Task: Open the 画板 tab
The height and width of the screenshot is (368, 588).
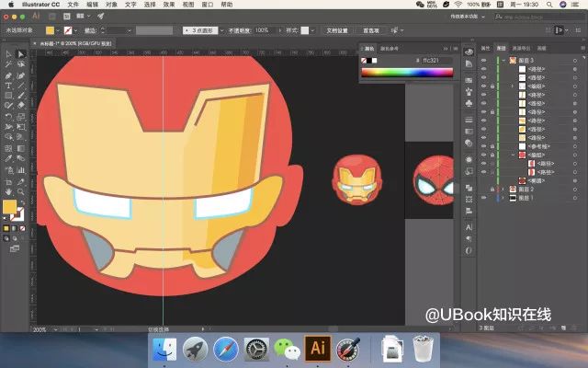Action: point(541,48)
